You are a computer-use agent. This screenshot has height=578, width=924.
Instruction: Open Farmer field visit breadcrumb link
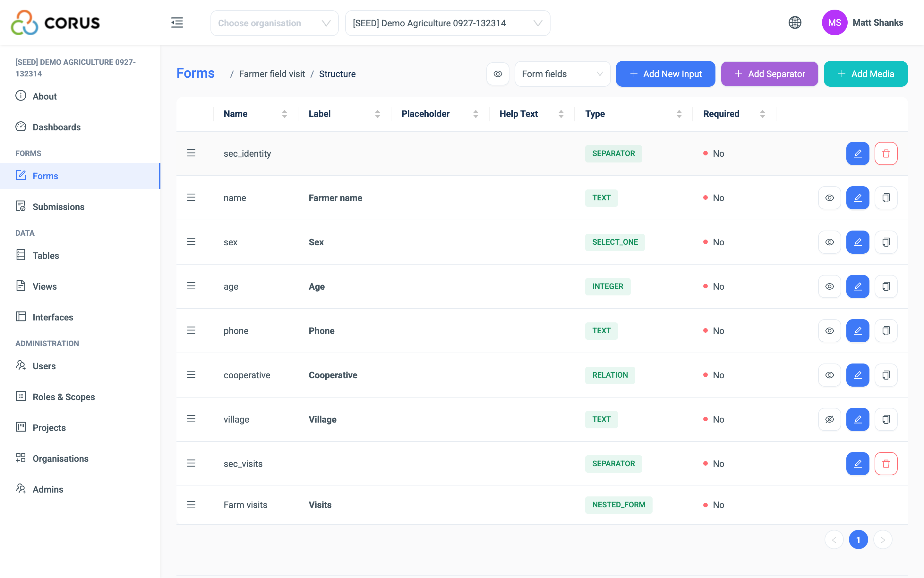click(272, 74)
